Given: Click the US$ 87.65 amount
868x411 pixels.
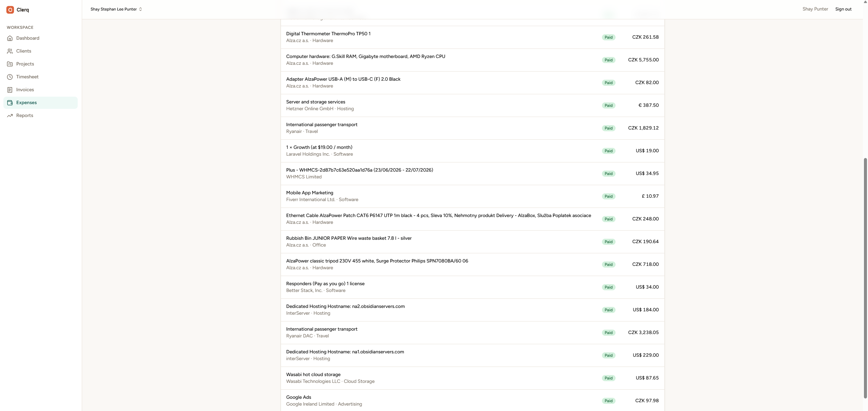Looking at the screenshot, I should (647, 378).
